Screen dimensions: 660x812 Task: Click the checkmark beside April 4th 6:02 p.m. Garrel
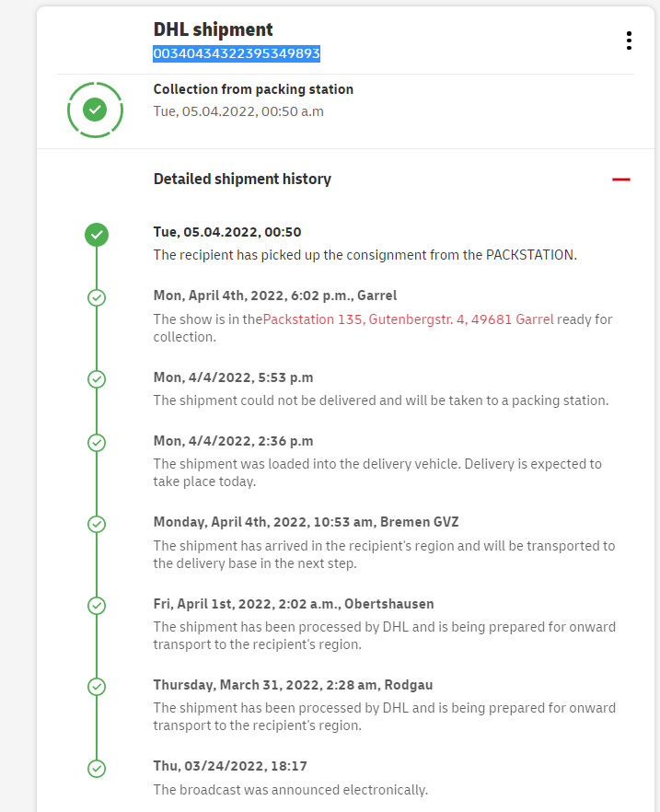click(97, 297)
